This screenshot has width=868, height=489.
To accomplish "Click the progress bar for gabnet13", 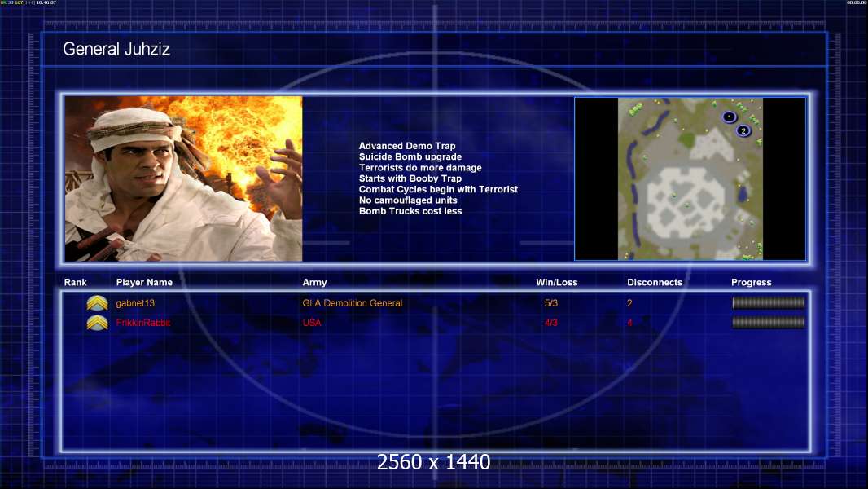I will pos(769,302).
